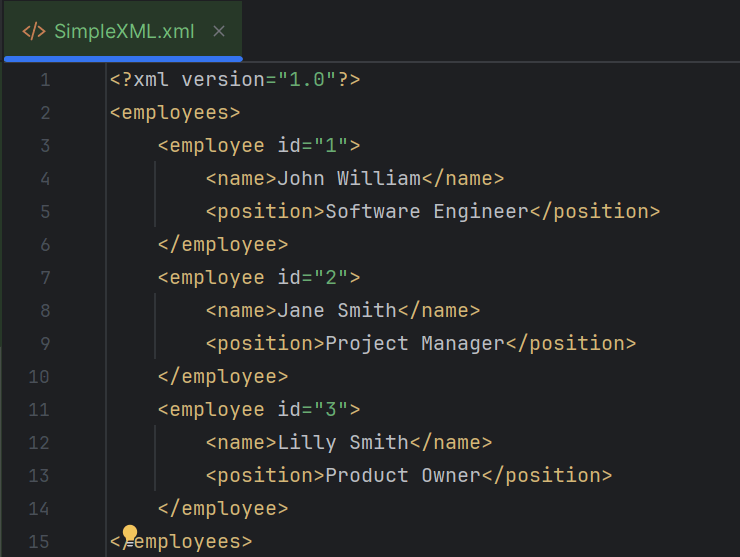This screenshot has height=557, width=740.
Task: Click the Lilly Smith name text
Action: [342, 443]
